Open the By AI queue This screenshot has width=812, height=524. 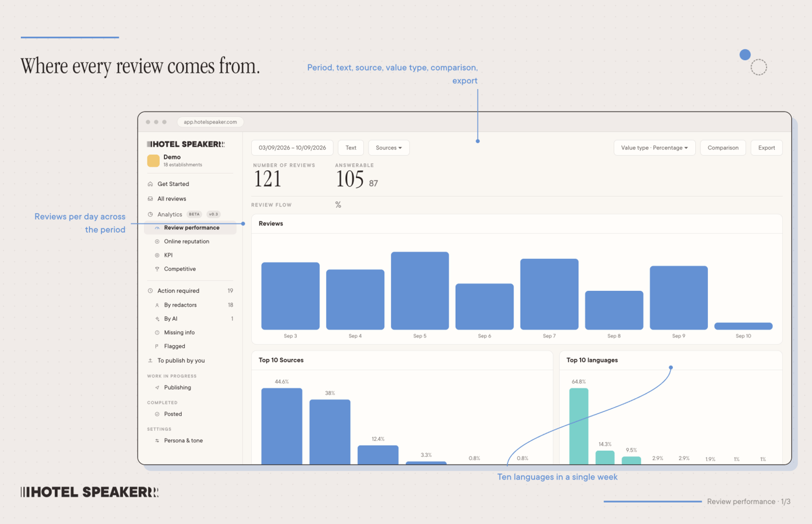pyautogui.click(x=190, y=319)
